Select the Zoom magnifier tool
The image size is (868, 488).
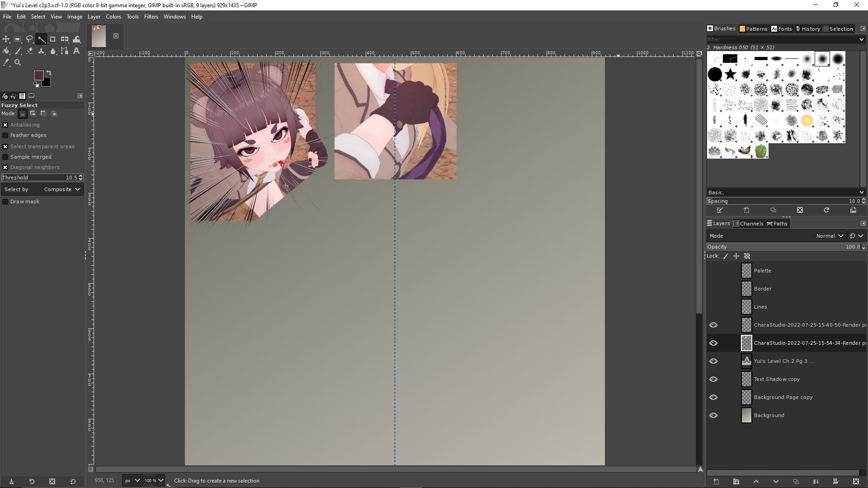pyautogui.click(x=18, y=63)
